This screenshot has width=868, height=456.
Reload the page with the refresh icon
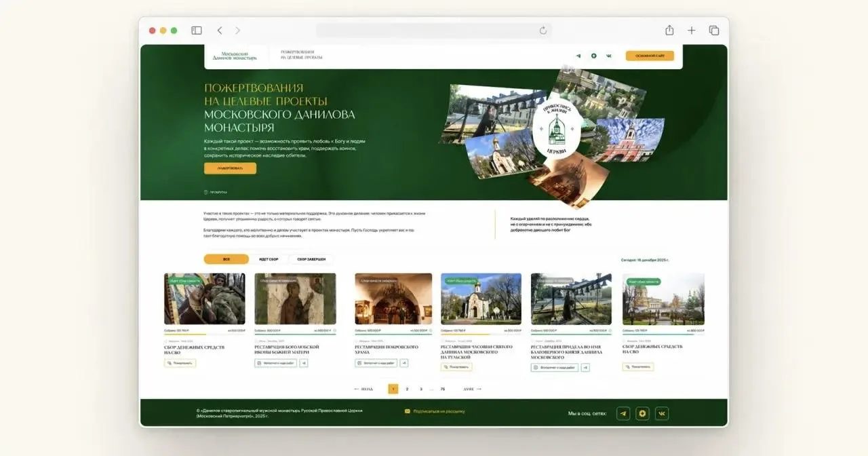(543, 31)
